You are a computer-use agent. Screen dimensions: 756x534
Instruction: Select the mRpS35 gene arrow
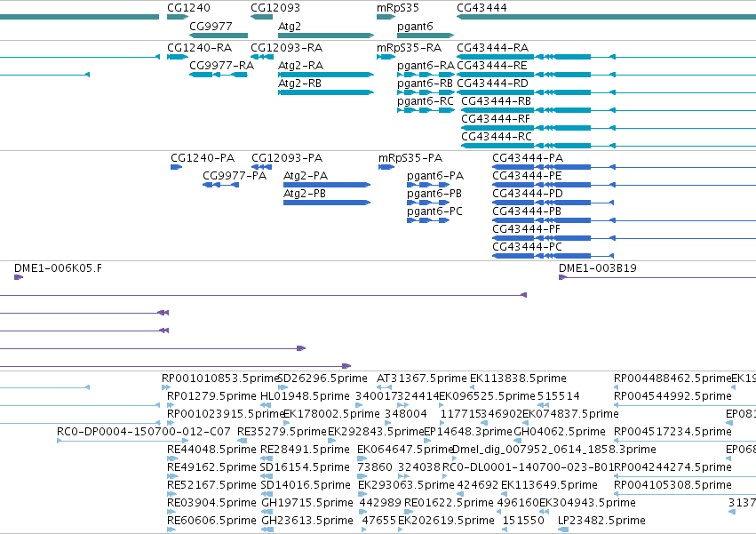tap(386, 17)
